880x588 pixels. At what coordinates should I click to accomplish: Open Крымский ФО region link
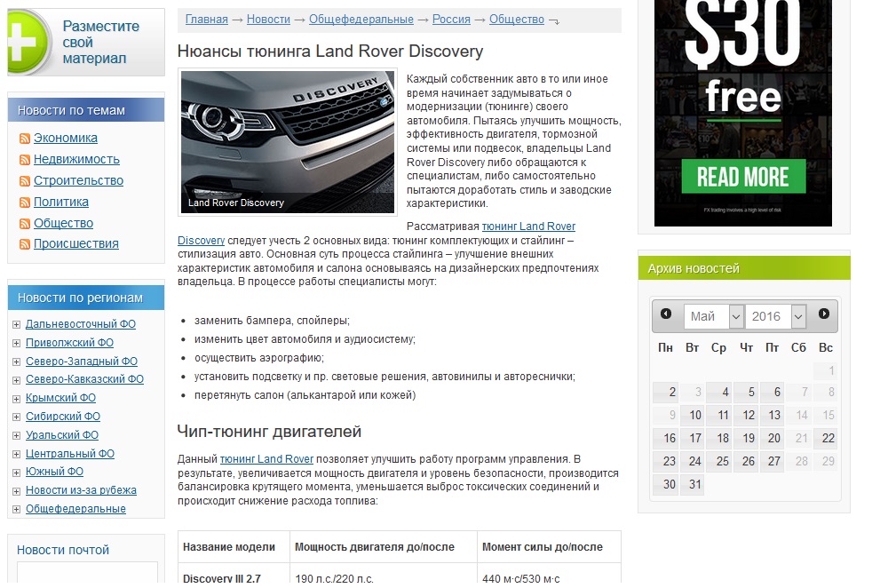tap(60, 398)
